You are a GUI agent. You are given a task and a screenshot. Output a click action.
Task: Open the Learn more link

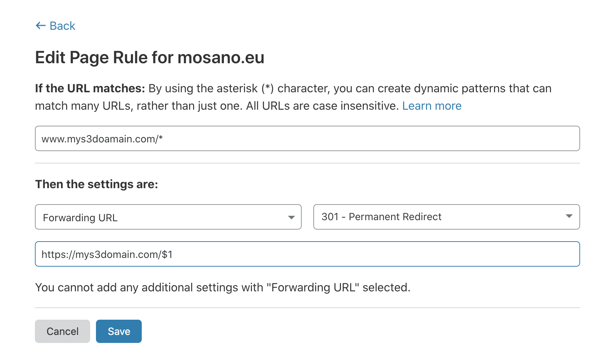432,106
